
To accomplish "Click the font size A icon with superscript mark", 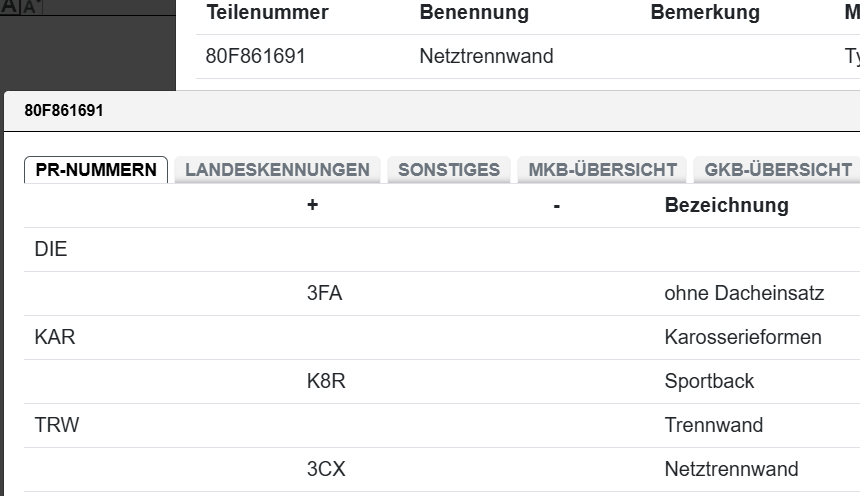I will pos(30,7).
